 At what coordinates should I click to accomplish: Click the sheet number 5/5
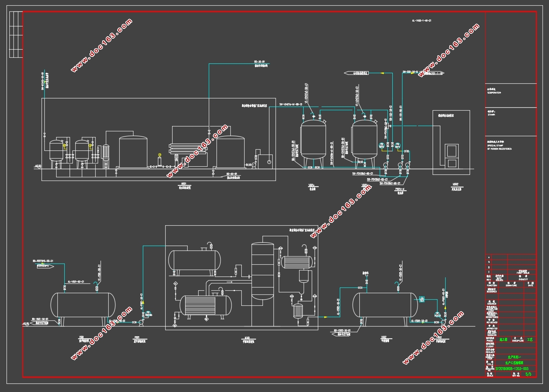click(x=529, y=374)
